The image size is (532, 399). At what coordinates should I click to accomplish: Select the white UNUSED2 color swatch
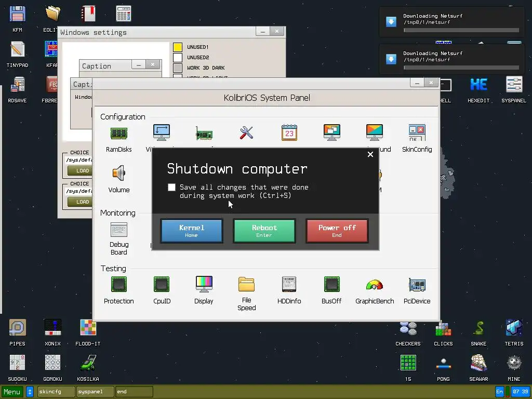[x=178, y=57]
